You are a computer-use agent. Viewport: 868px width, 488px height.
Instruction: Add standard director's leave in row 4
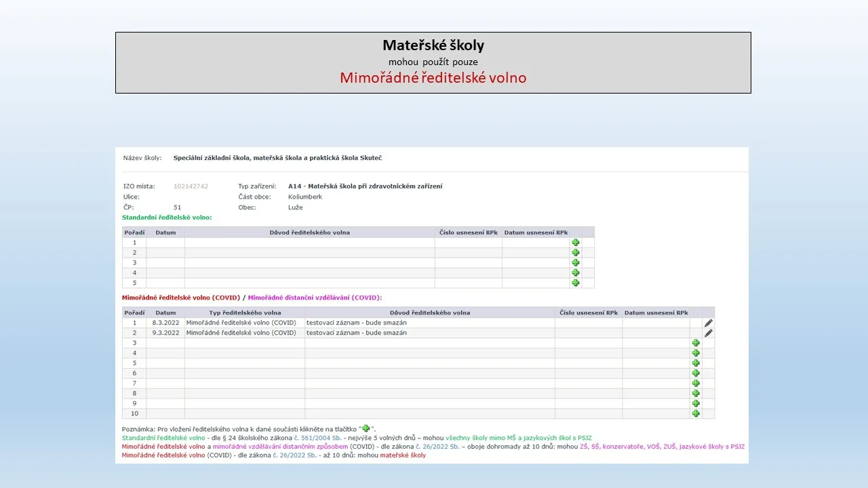[576, 272]
